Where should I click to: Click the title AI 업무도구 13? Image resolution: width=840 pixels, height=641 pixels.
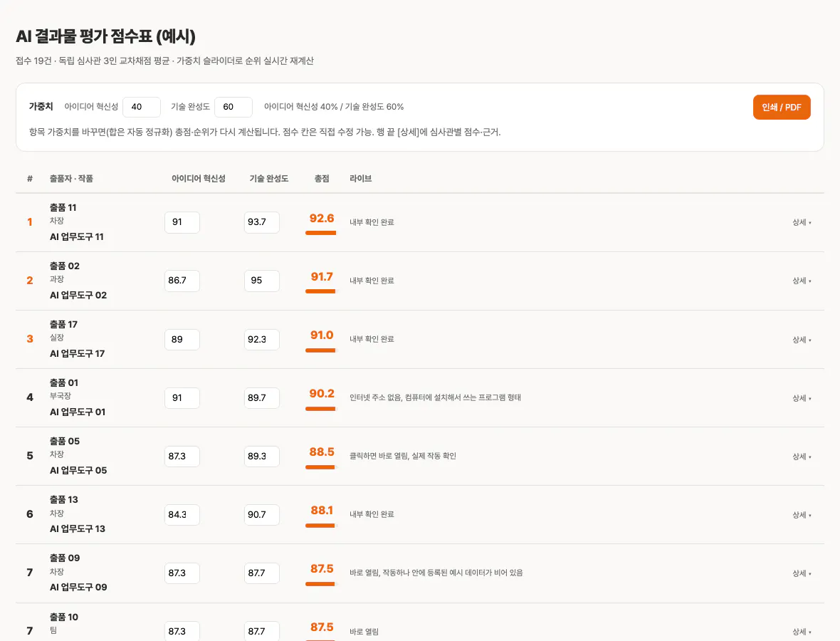78,529
